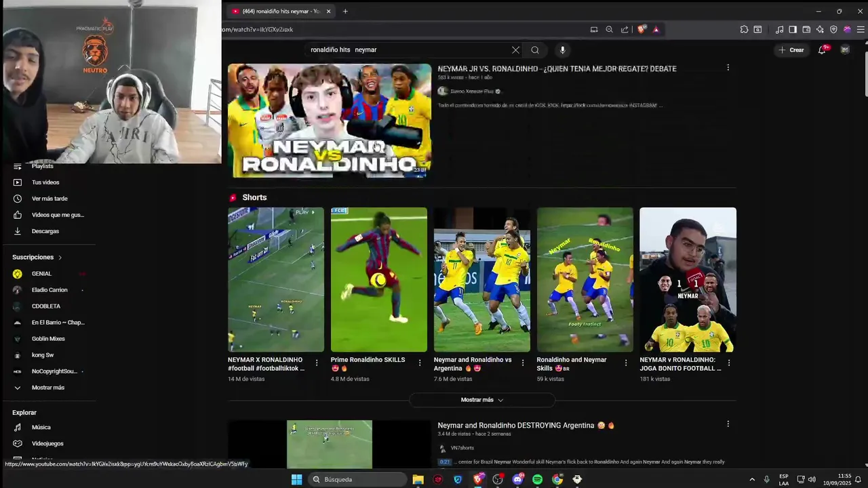Show hidden system tray icons chevron
The height and width of the screenshot is (488, 868).
click(752, 479)
